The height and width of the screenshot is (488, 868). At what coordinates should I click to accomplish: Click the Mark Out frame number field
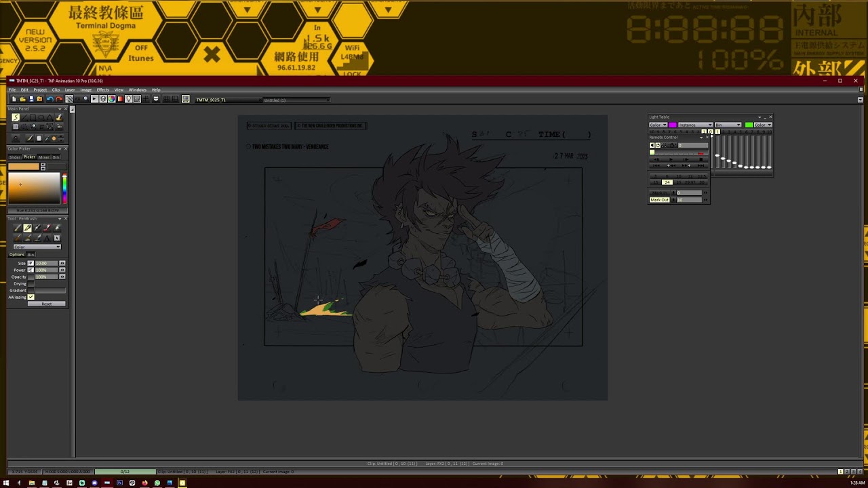click(x=689, y=200)
